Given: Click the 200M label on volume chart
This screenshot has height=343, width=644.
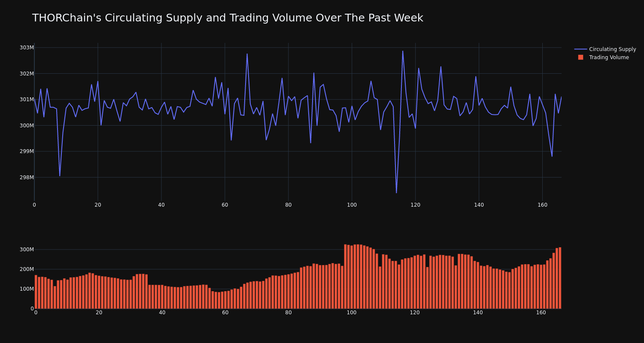Looking at the screenshot, I should click(27, 269).
